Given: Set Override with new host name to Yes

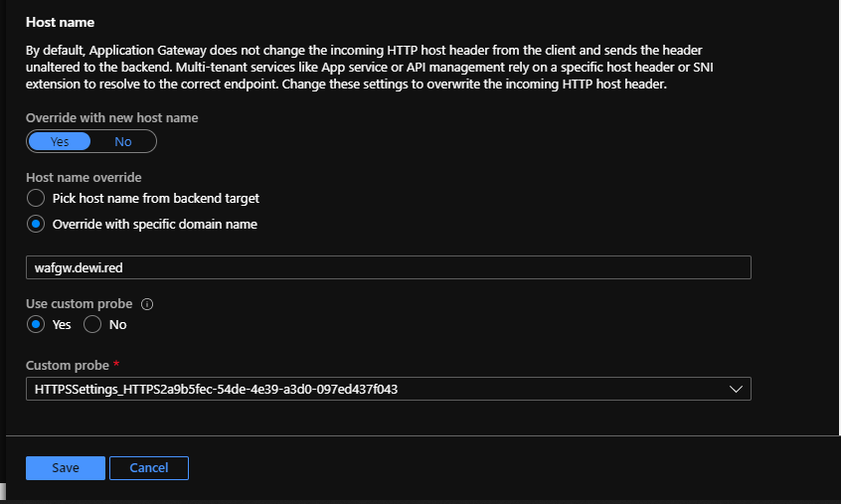Looking at the screenshot, I should [60, 141].
